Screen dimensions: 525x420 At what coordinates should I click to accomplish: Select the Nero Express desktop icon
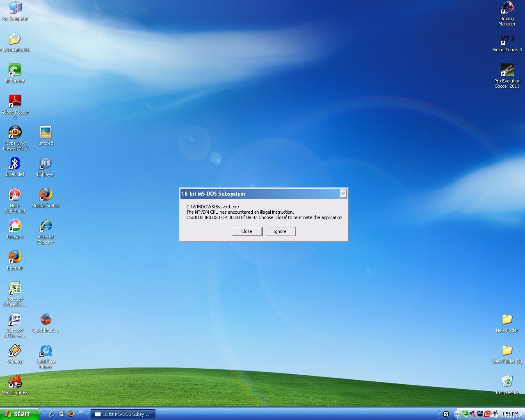click(15, 385)
